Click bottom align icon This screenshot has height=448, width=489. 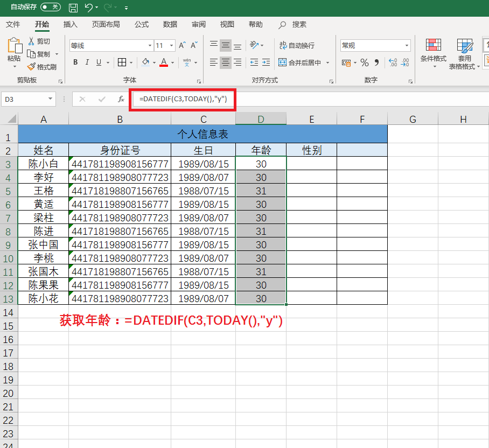click(x=237, y=46)
